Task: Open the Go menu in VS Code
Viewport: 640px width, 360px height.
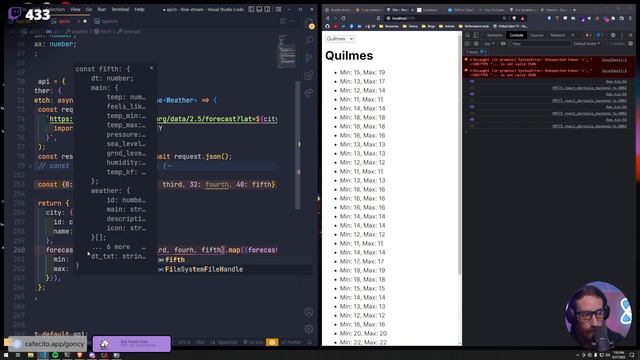Action: click(x=89, y=9)
